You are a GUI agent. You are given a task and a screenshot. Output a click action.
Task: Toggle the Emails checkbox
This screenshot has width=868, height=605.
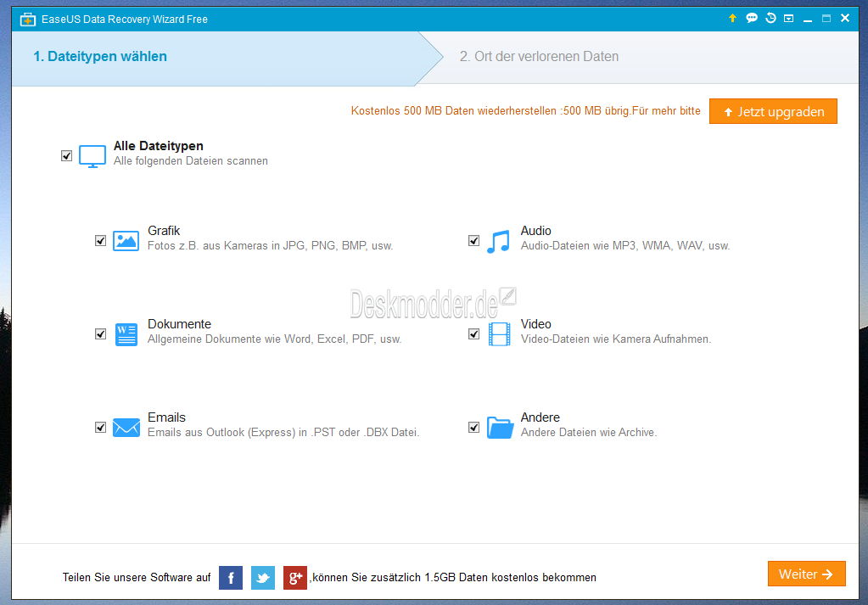pyautogui.click(x=100, y=428)
